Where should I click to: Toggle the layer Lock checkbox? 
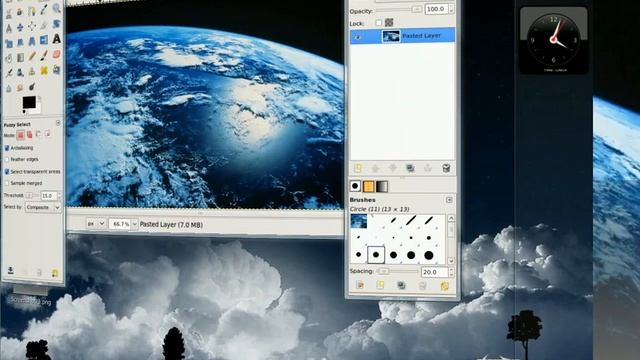pyautogui.click(x=378, y=23)
